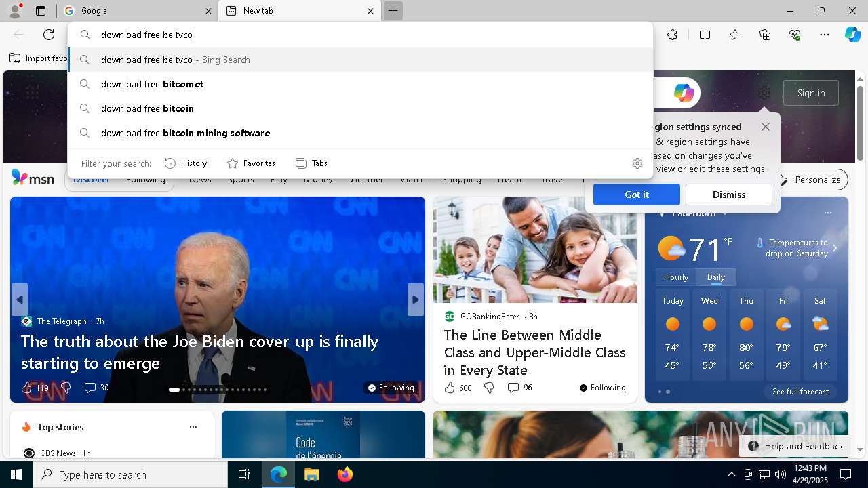Expand the temperature drop alert arrow
Screen dimensions: 868x488
coord(835,248)
